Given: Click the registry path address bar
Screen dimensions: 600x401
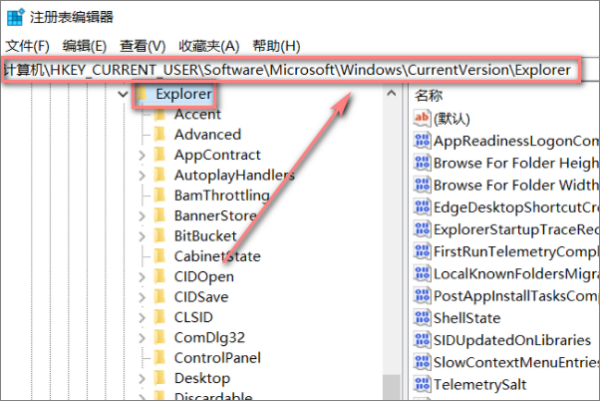Looking at the screenshot, I should click(x=290, y=70).
